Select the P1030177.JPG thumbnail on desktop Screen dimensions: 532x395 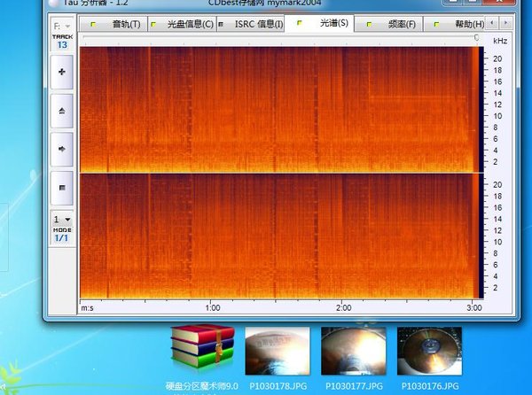(354, 351)
